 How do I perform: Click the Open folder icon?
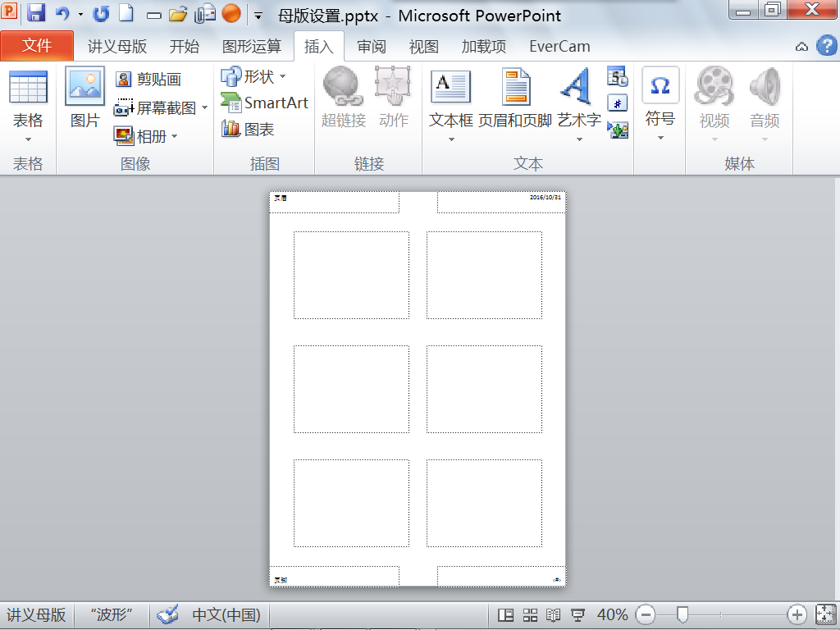click(x=178, y=14)
